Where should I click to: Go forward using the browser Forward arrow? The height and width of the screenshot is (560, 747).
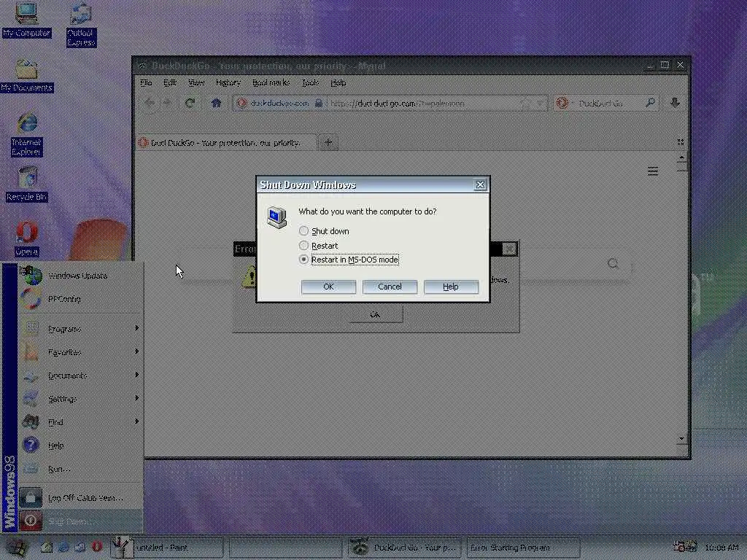[x=168, y=103]
